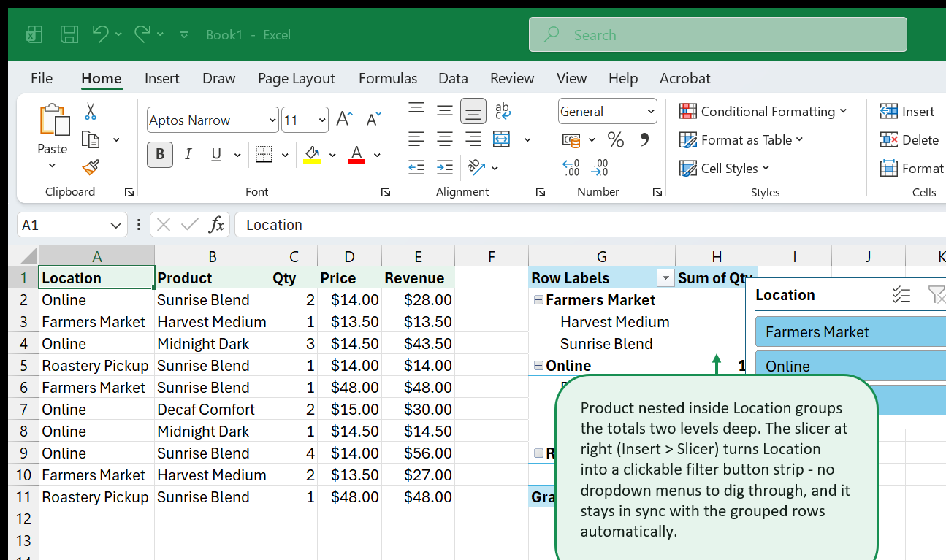This screenshot has height=560, width=946.
Task: Switch to the Data tab
Action: click(453, 78)
